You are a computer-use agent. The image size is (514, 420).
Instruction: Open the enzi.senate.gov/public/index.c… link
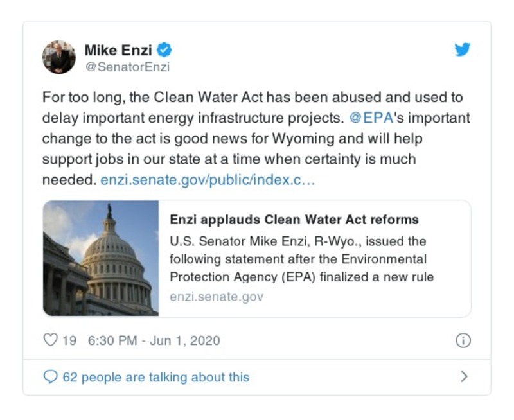coord(208,180)
